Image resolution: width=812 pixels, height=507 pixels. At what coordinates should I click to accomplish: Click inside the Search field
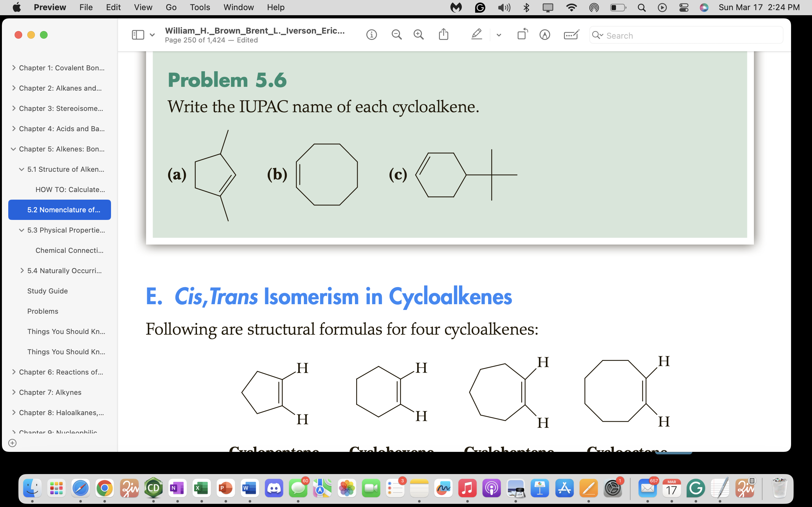[x=684, y=35]
